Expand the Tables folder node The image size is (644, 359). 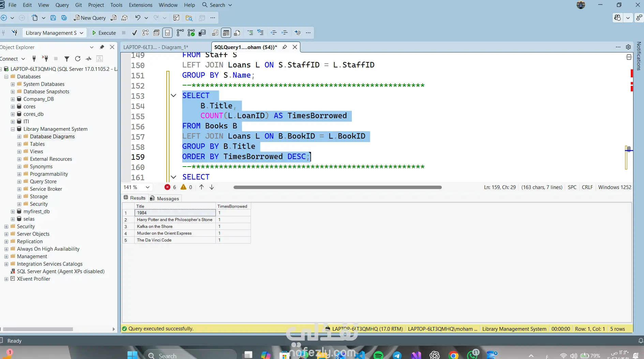[x=19, y=144]
